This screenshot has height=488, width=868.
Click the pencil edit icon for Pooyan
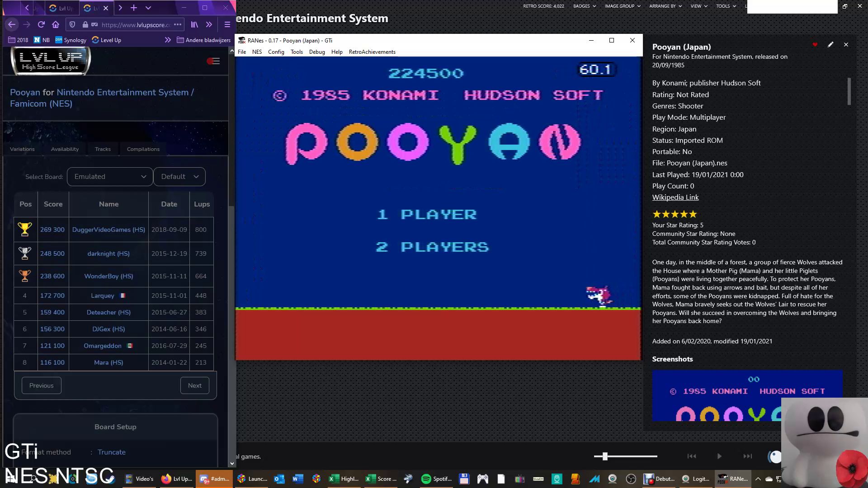click(830, 45)
